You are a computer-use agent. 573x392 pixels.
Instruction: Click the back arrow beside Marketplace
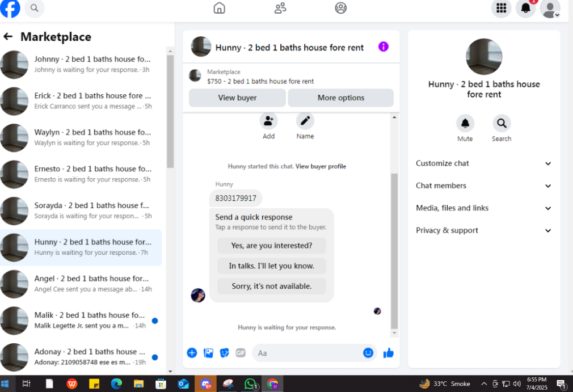click(8, 36)
